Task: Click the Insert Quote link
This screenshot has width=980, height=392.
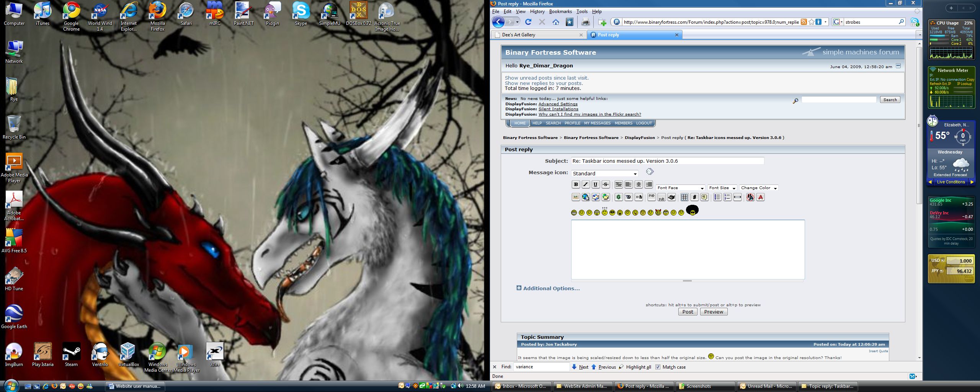Action: (878, 351)
